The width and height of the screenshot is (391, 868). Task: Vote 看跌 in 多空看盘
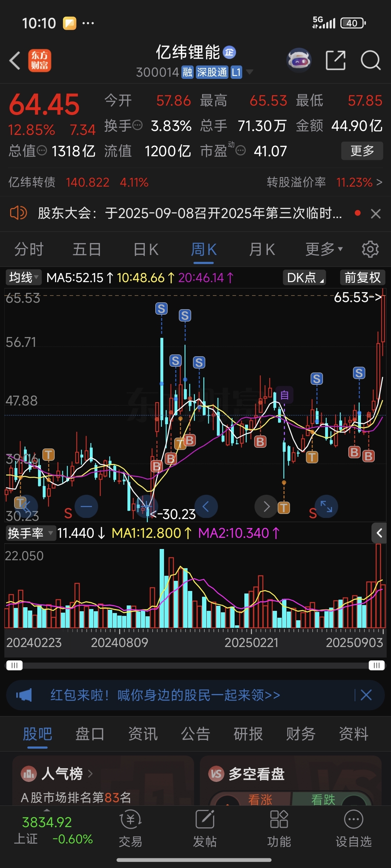coord(323,799)
